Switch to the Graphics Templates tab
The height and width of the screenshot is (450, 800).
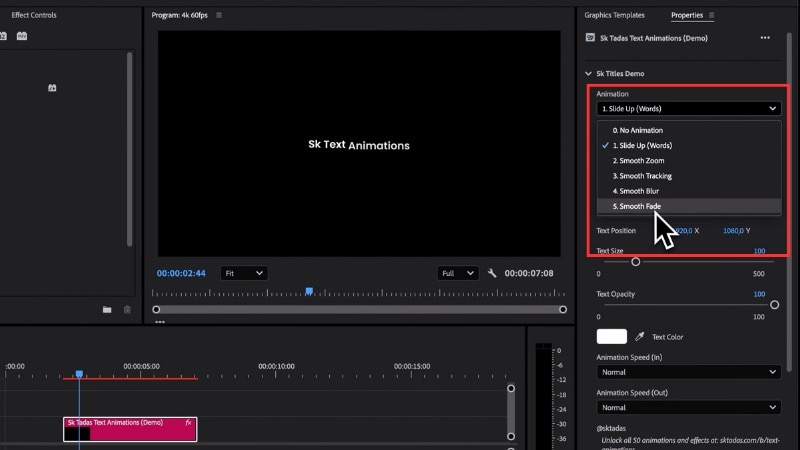tap(614, 15)
